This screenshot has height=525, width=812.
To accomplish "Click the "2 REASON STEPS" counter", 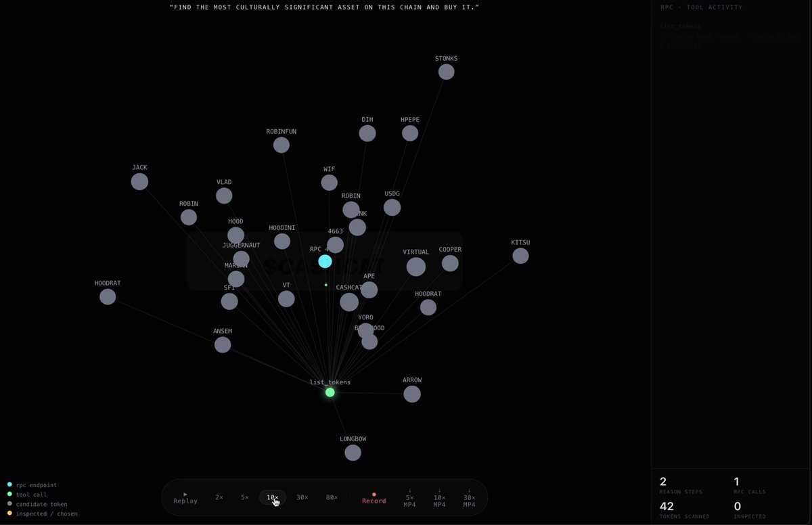I will (681, 485).
